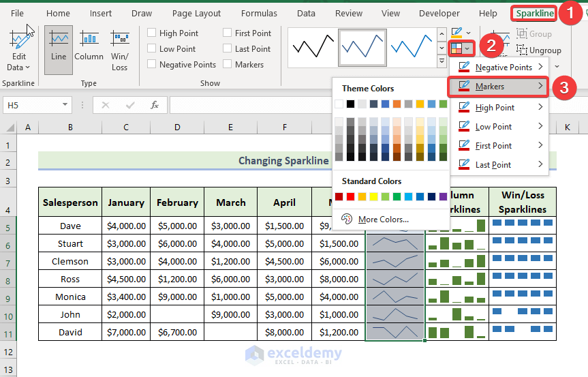Select the black sparkline style thumbnail
This screenshot has width=588, height=377.
(313, 48)
